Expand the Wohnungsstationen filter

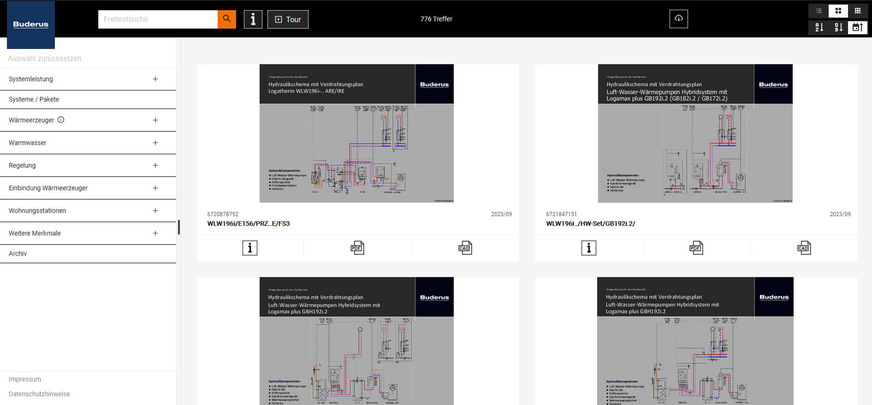click(x=155, y=211)
